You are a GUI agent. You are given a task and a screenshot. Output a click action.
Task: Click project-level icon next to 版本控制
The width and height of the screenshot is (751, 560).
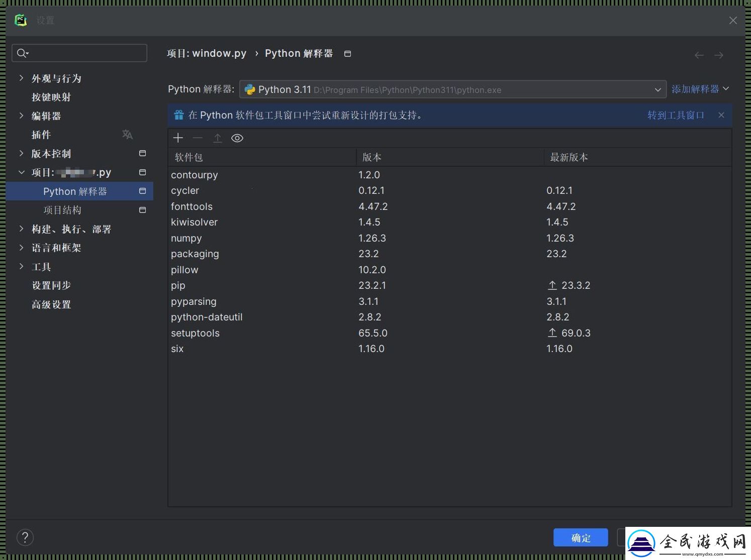[143, 153]
